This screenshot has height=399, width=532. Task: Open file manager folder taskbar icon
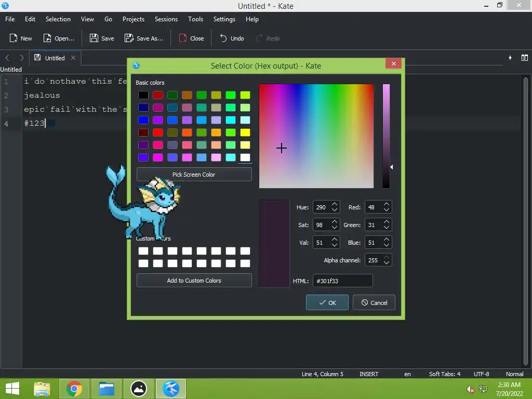(107, 389)
